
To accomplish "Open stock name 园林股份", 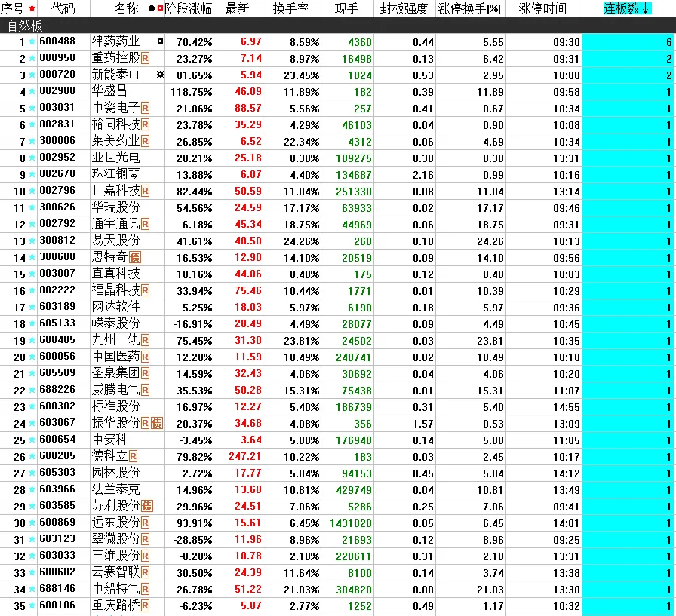I will click(x=116, y=473).
